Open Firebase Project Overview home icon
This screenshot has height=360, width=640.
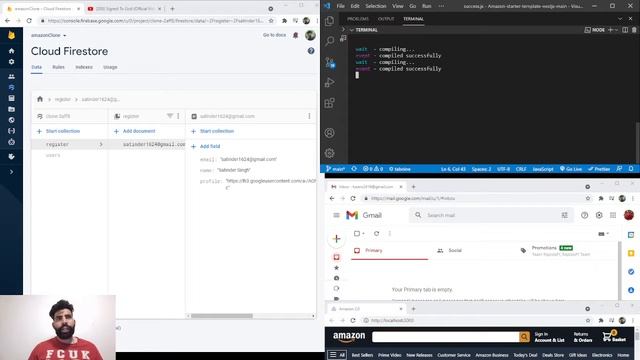coord(11,51)
